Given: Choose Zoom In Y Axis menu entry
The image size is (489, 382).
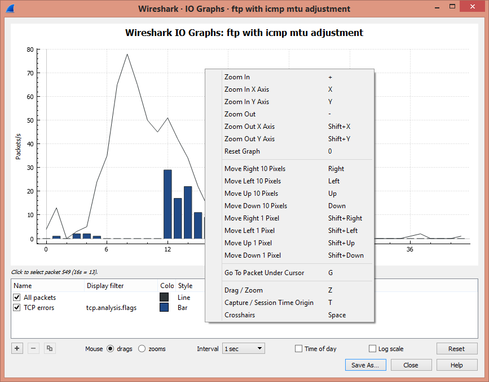Looking at the screenshot, I should [x=289, y=102].
